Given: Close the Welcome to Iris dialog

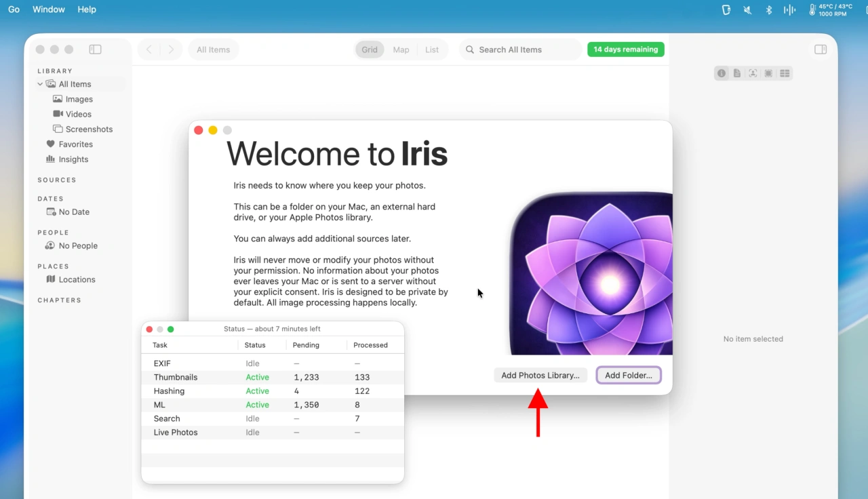Looking at the screenshot, I should click(x=199, y=130).
